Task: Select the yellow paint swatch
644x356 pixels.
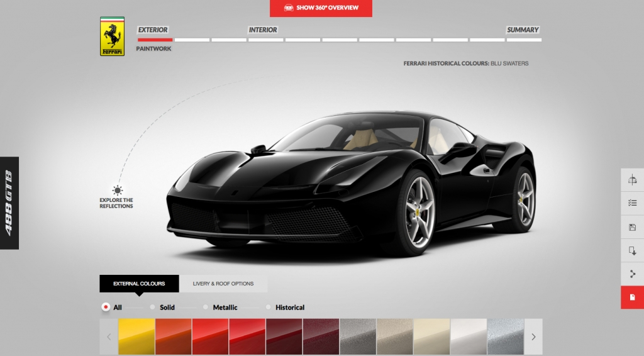Action: coord(136,337)
